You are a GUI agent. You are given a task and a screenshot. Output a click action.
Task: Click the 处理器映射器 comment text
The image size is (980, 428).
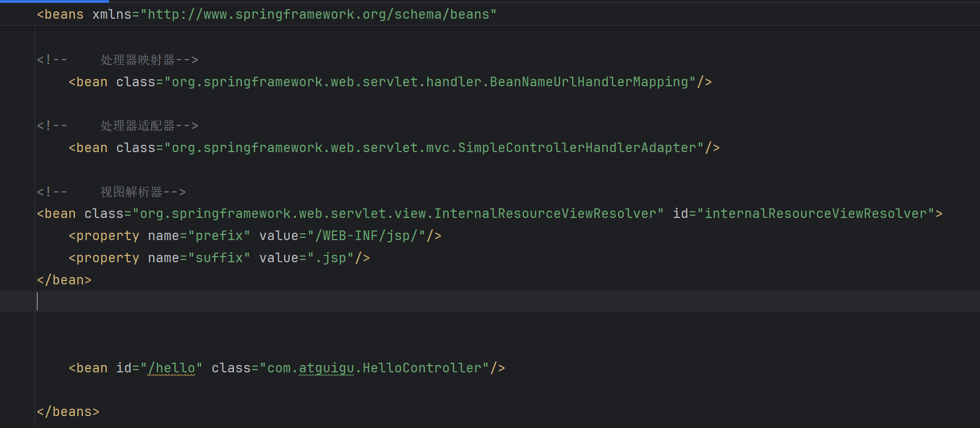click(x=137, y=60)
